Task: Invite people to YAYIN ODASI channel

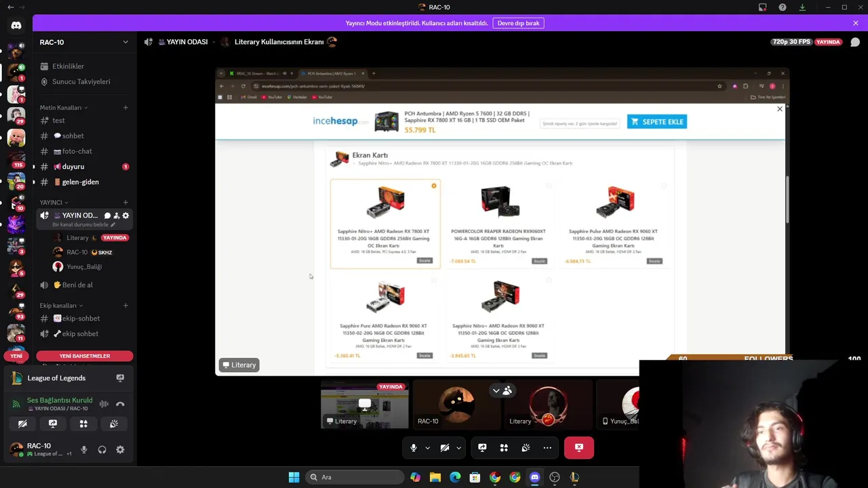Action: click(117, 216)
